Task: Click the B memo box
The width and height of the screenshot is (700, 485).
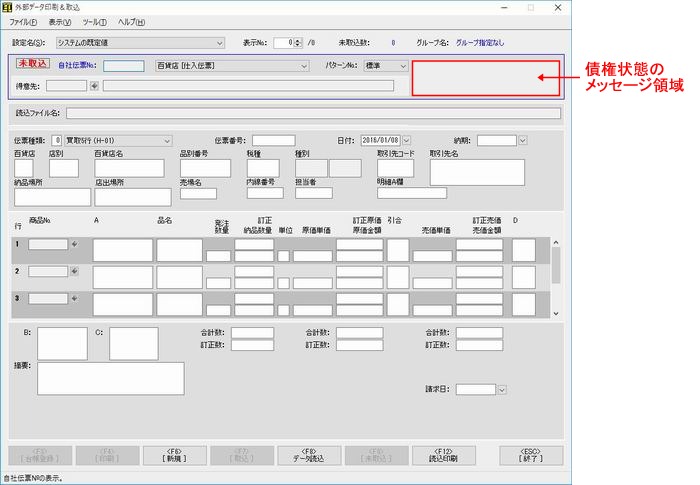Action: (62, 343)
